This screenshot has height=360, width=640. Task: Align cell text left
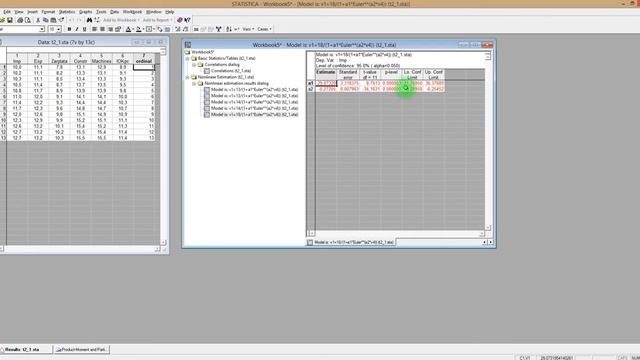pos(94,29)
